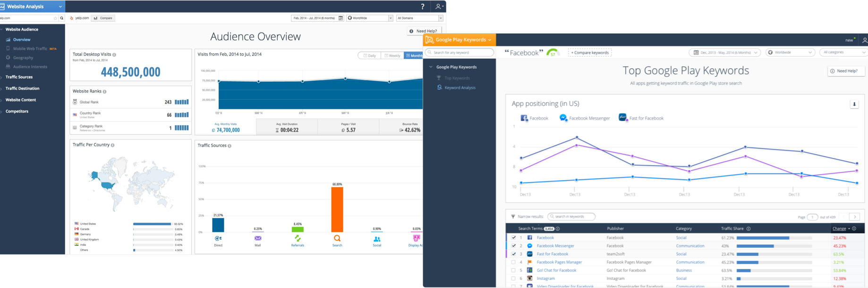The height and width of the screenshot is (288, 868).
Task: Click the Search traffic source icon
Action: 337,239
